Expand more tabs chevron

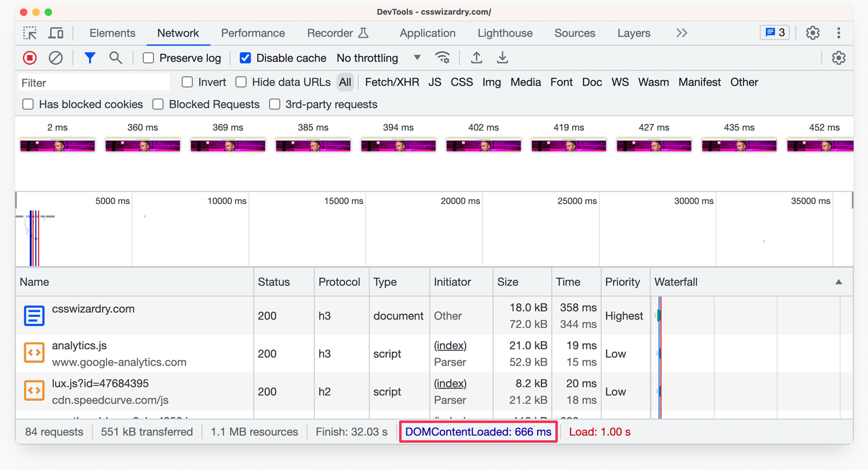coord(682,33)
